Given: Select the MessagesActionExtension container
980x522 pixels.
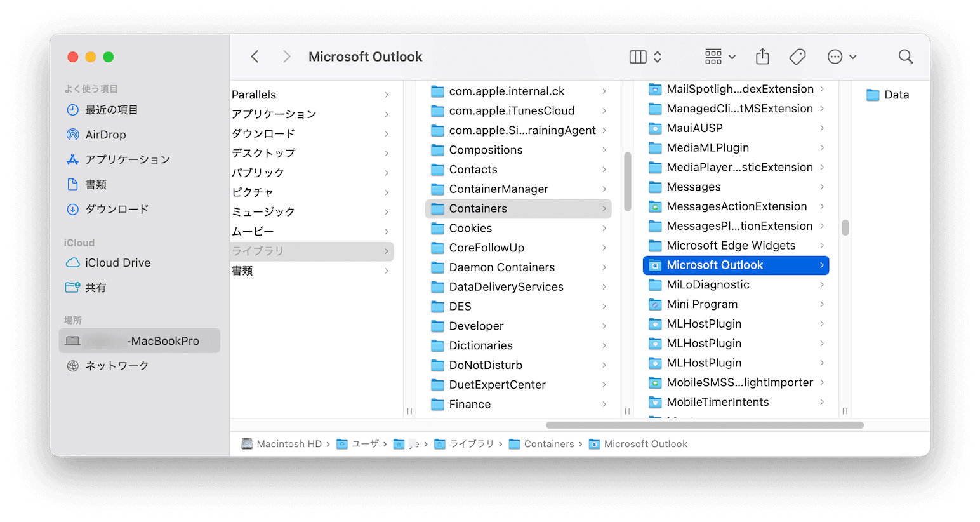Looking at the screenshot, I should pyautogui.click(x=736, y=207).
